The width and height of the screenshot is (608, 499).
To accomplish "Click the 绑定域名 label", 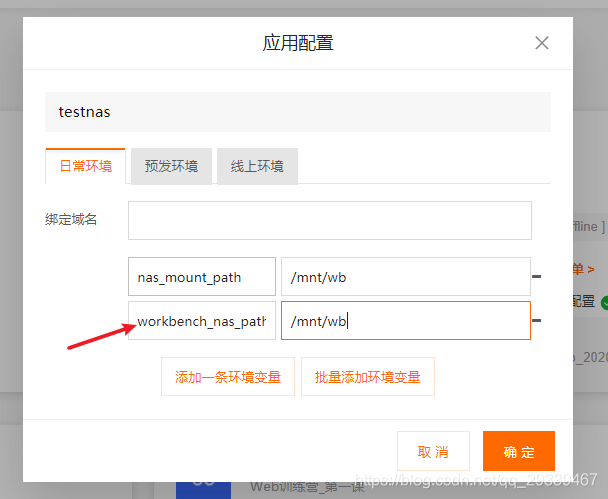I will coord(71,219).
